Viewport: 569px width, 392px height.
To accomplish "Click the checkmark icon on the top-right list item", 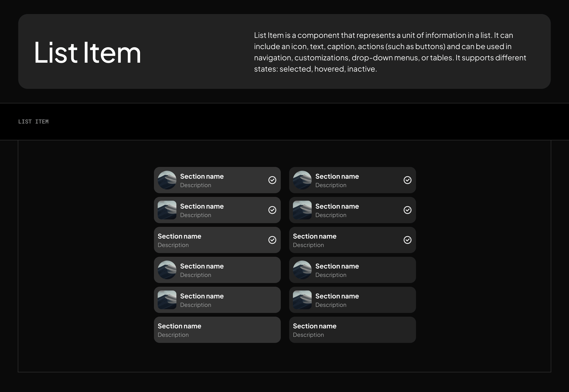I will (x=408, y=180).
